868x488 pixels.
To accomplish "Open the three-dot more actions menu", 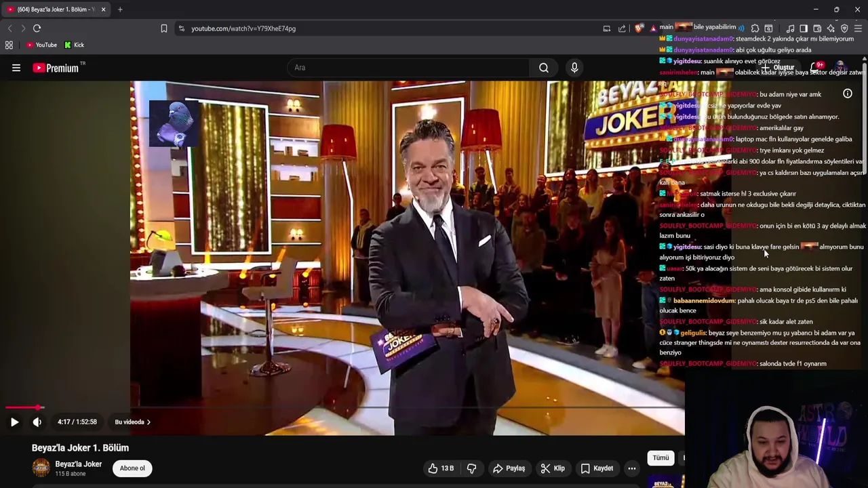I will [632, 468].
